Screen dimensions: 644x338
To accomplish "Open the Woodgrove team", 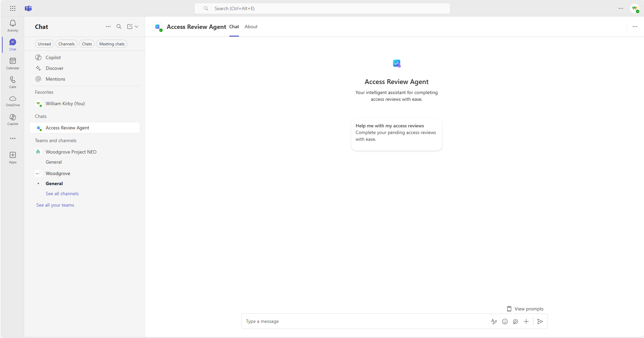I will tap(85, 173).
